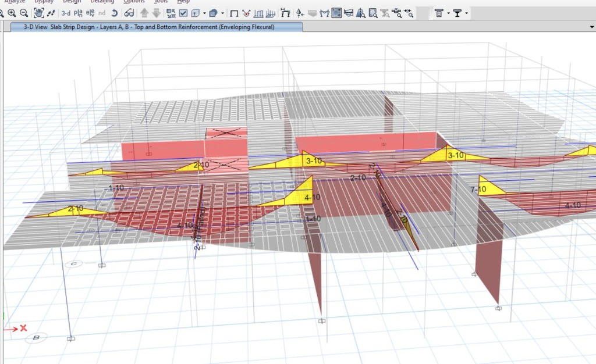Open steel frame design dropdown arrow
The height and width of the screenshot is (364, 596).
pos(467,13)
